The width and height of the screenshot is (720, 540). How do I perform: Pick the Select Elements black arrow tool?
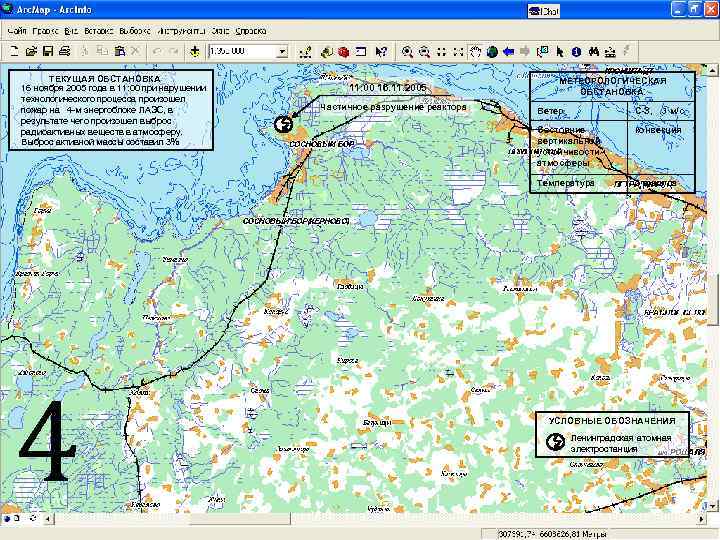(560, 52)
